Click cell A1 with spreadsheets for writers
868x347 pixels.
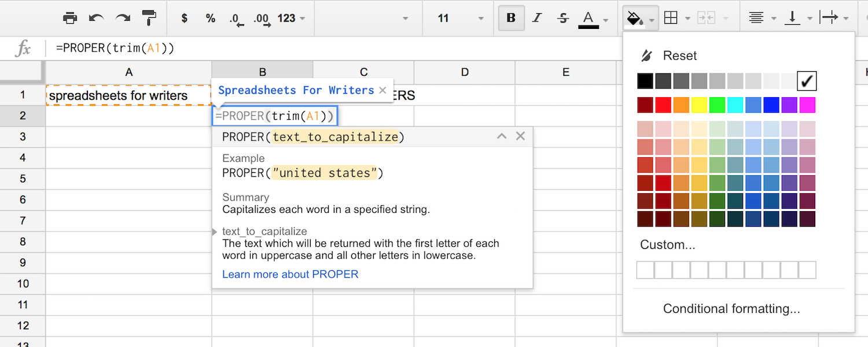click(128, 95)
